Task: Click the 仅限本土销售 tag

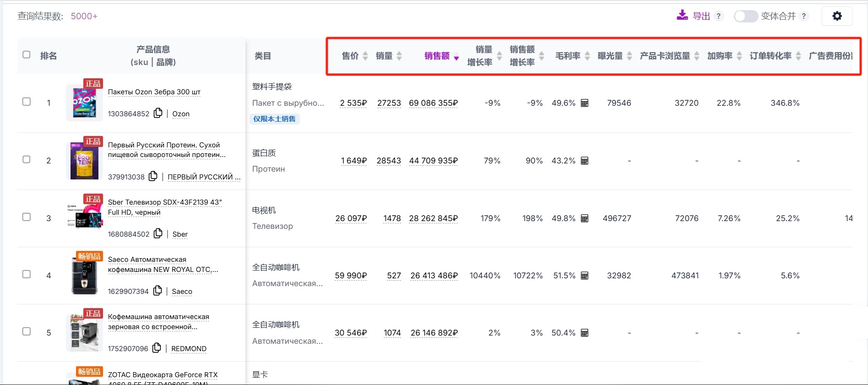Action: (x=275, y=119)
